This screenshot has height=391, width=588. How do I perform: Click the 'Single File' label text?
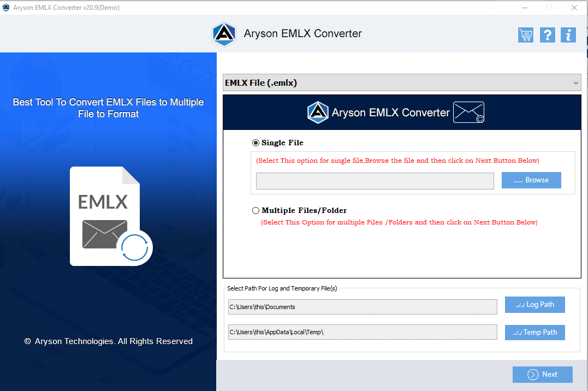[282, 143]
